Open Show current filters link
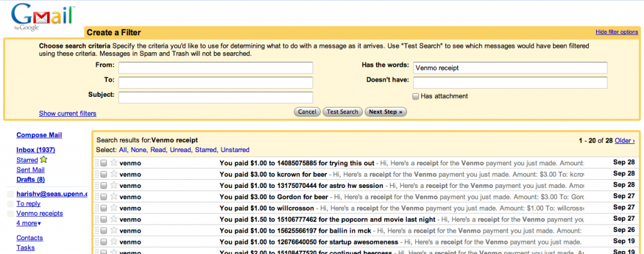This screenshot has width=644, height=254. (68, 114)
